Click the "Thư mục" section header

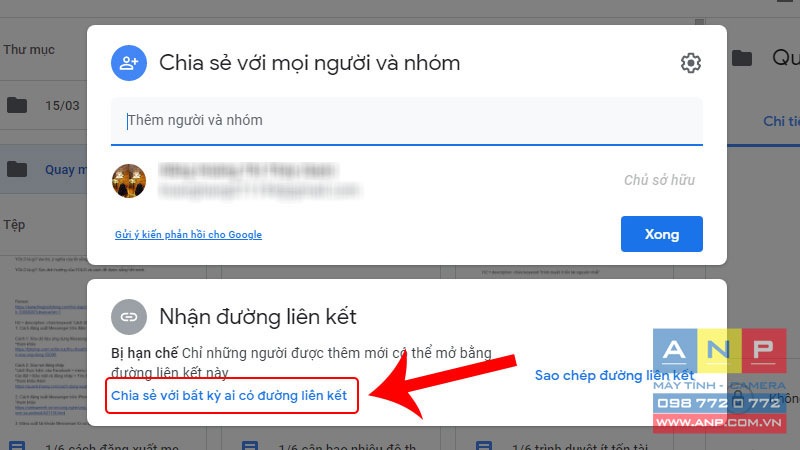pos(29,49)
